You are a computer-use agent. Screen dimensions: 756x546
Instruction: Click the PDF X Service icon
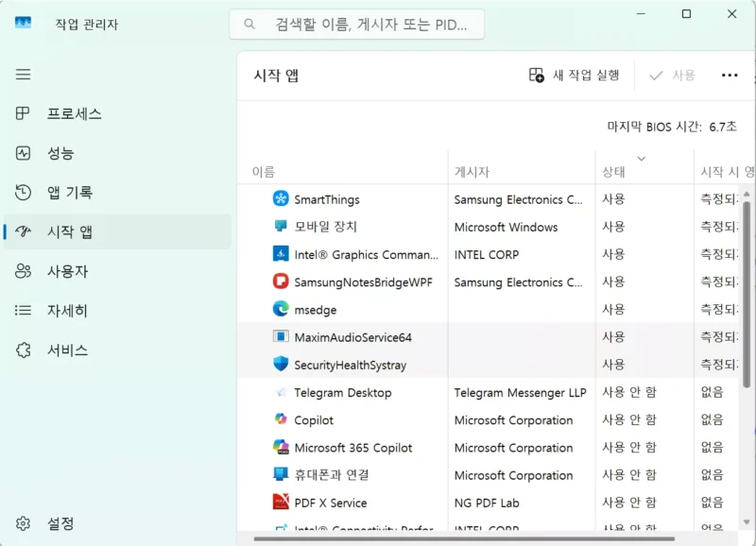pos(281,502)
